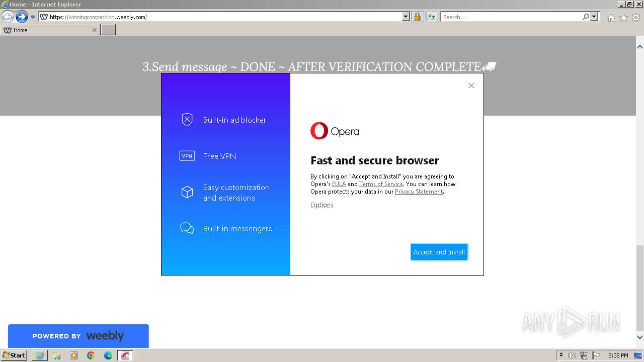Image resolution: width=644 pixels, height=362 pixels.
Task: Click the 8:35 PM taskbar clock
Action: (618, 355)
